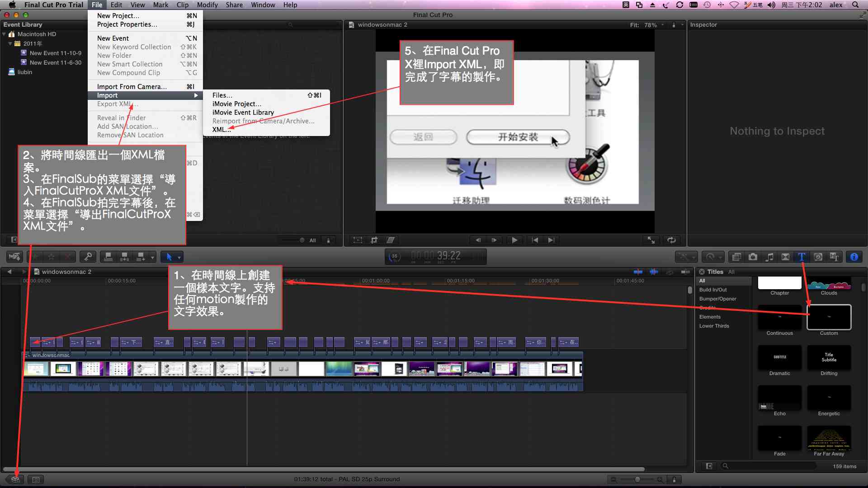The width and height of the screenshot is (868, 488).
Task: Collapse the Macintosh HD disclosure triangle
Action: click(x=4, y=34)
